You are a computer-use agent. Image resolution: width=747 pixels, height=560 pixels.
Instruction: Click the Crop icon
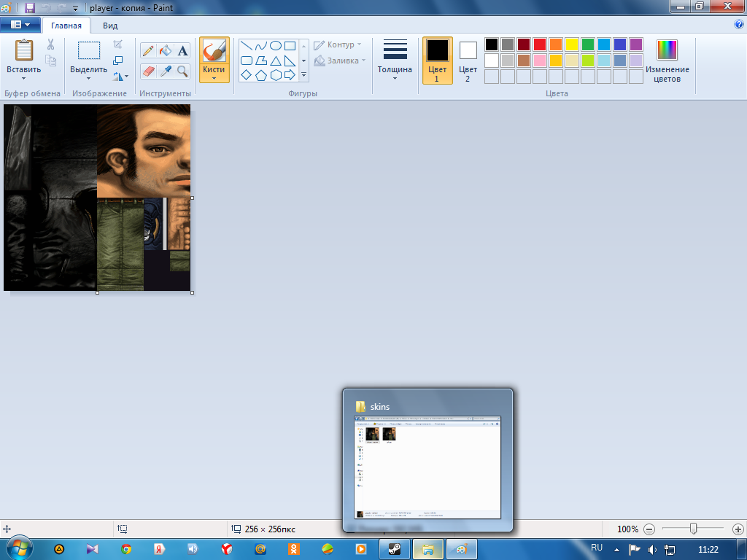(x=117, y=44)
